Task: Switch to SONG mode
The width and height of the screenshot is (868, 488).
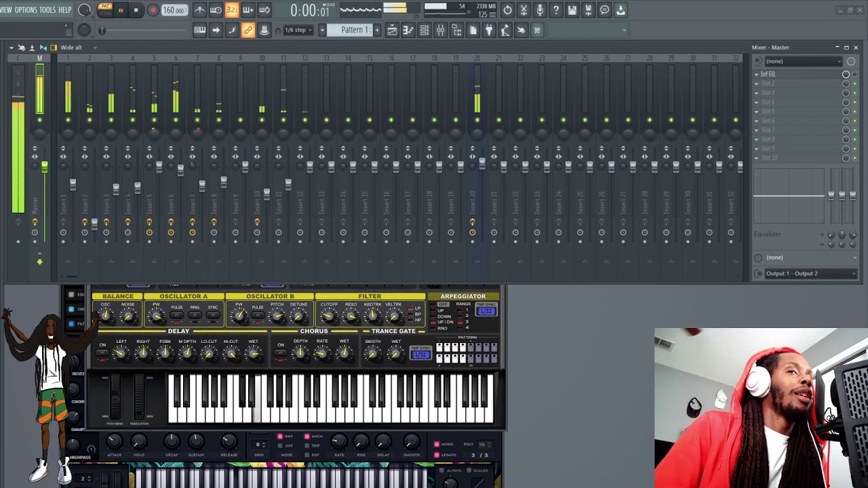Action: 104,14
